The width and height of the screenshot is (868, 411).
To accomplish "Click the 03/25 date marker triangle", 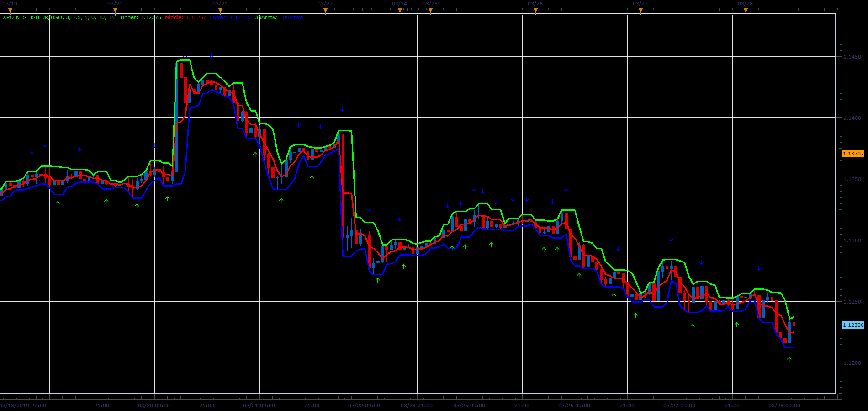I will click(430, 11).
